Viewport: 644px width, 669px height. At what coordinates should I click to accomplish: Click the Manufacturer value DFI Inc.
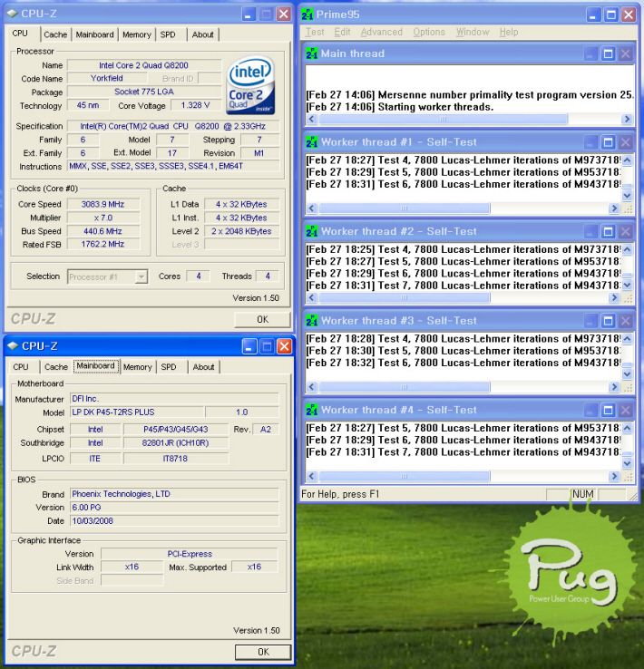[173, 399]
